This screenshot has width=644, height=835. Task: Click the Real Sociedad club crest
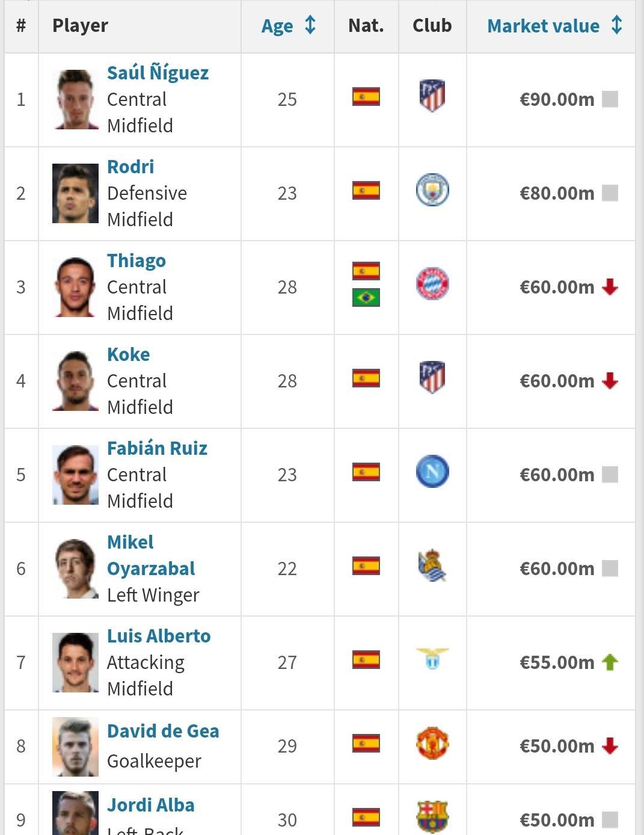tap(432, 566)
